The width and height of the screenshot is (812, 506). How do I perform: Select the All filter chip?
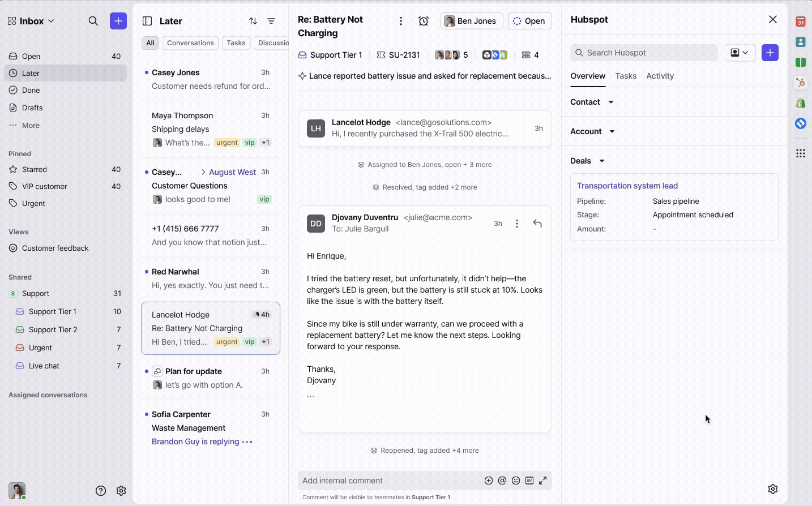pos(150,43)
